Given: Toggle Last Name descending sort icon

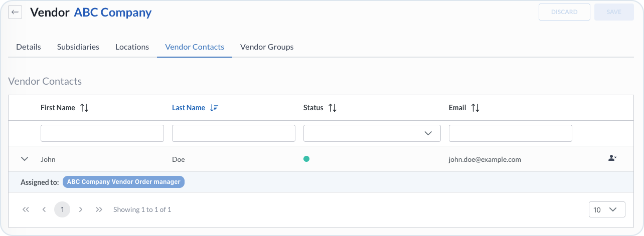Looking at the screenshot, I should pyautogui.click(x=214, y=108).
